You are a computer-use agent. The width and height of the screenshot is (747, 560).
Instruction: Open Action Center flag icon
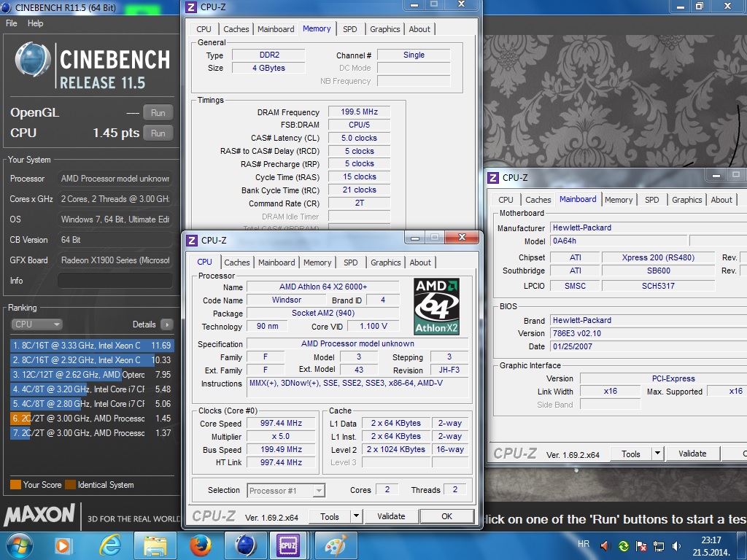[641, 545]
